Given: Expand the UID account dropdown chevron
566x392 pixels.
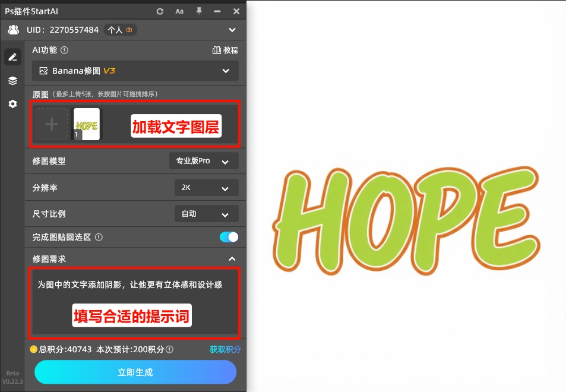Looking at the screenshot, I should click(232, 30).
